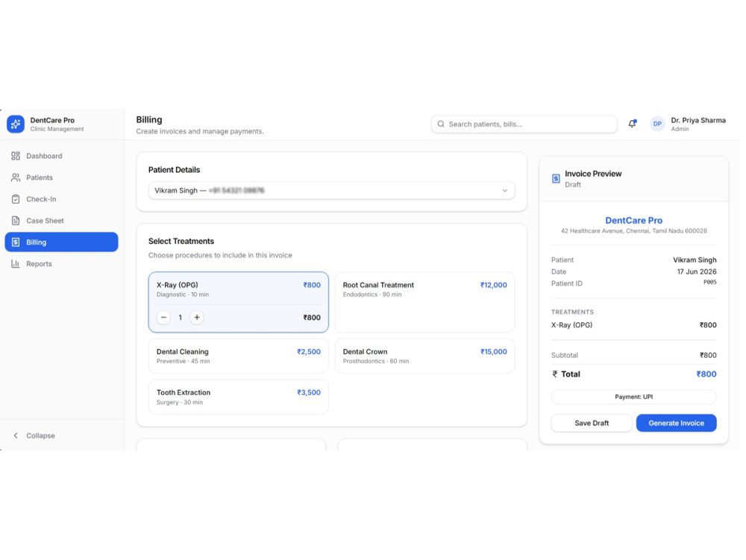The width and height of the screenshot is (746, 560).
Task: Click the Payment: UPI pill
Action: [633, 397]
